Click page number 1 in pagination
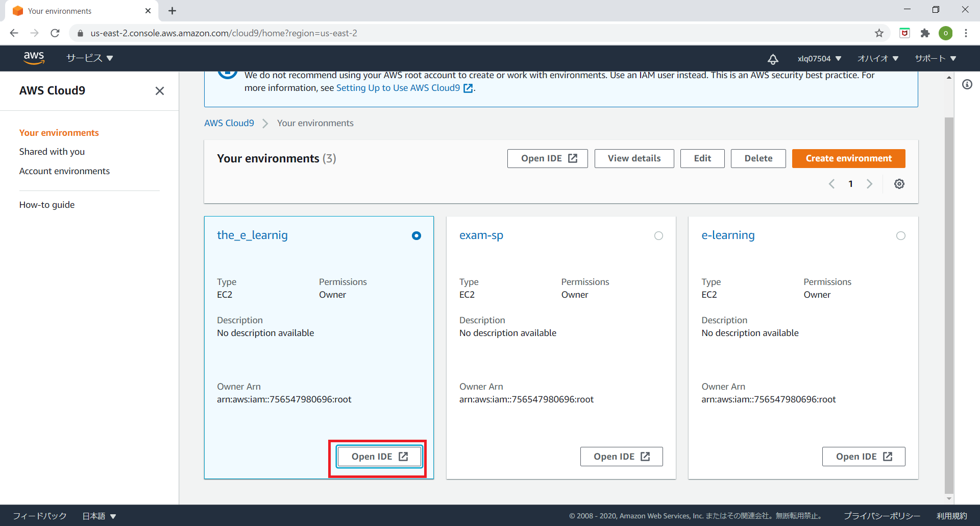The image size is (980, 526). tap(850, 184)
